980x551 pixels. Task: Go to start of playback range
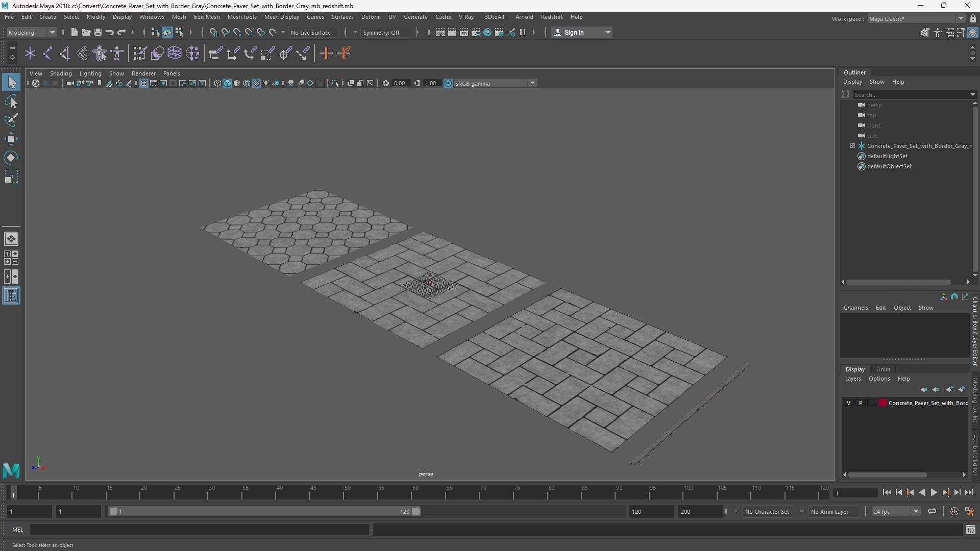[x=887, y=493]
